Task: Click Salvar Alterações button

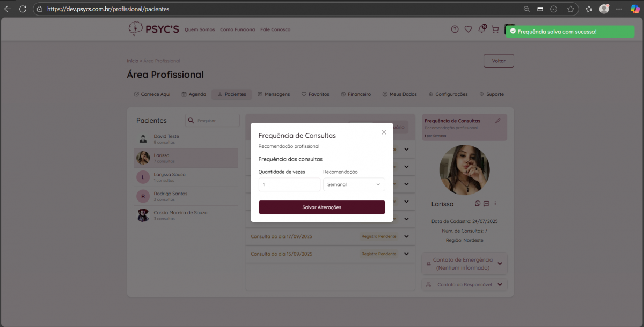Action: coord(321,207)
